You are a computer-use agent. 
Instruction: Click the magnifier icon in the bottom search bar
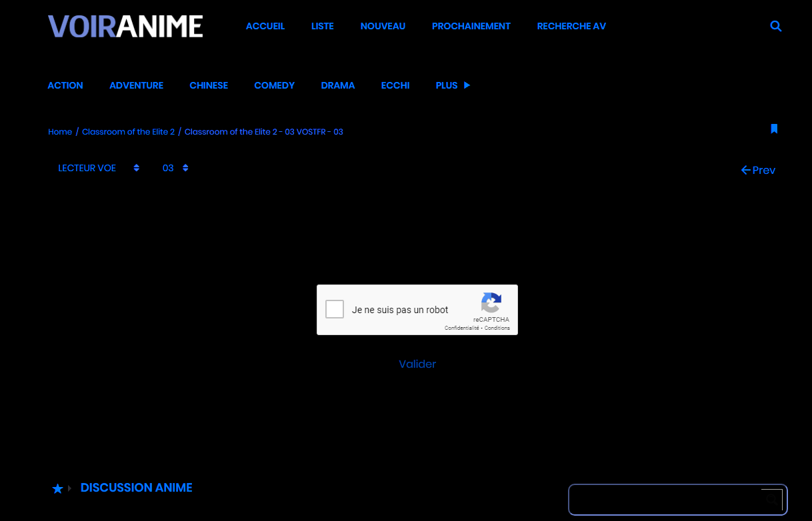click(771, 499)
